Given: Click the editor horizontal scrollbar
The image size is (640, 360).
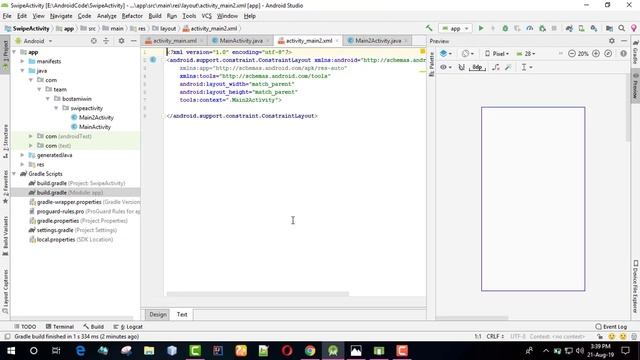Looking at the screenshot, I should point(258,294).
